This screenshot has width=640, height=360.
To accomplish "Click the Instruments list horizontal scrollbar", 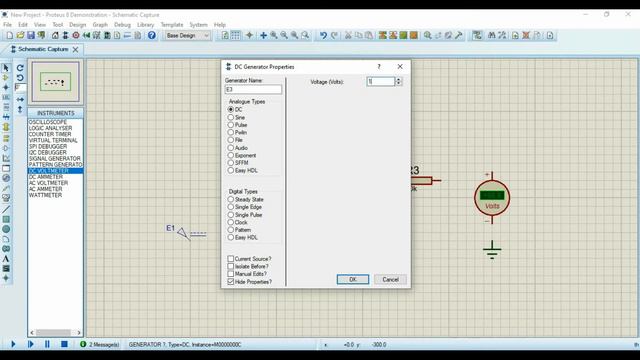I will [x=56, y=333].
